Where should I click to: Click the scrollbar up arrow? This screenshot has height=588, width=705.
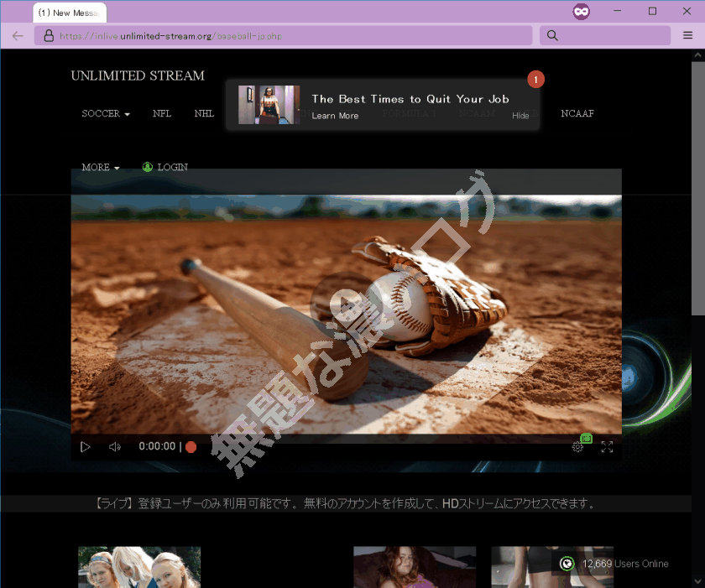(697, 55)
